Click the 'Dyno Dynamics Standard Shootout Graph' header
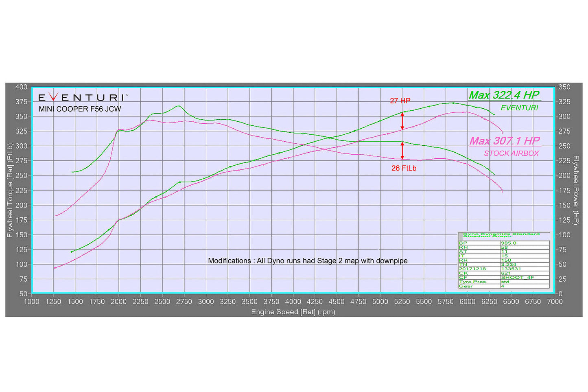The width and height of the screenshot is (588, 392). coord(501,235)
